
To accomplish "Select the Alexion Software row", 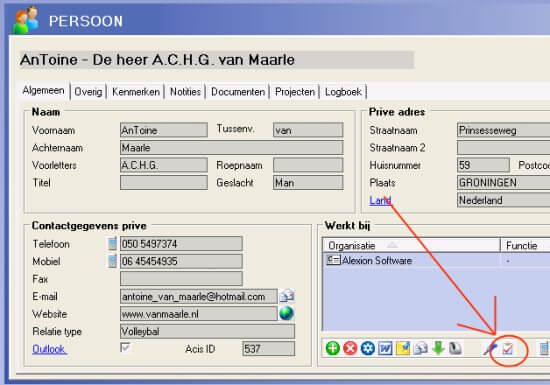I will 436,261.
